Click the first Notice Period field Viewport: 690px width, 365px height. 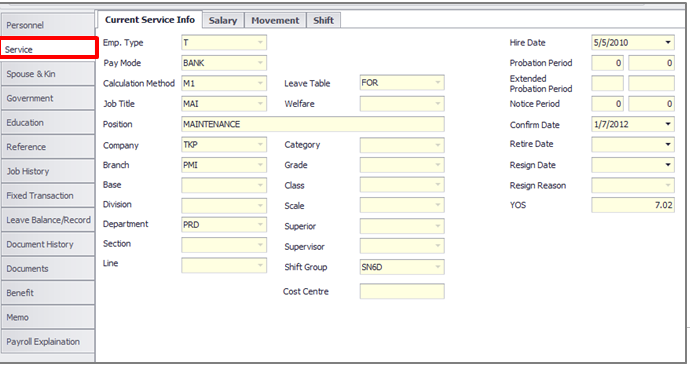coord(608,104)
